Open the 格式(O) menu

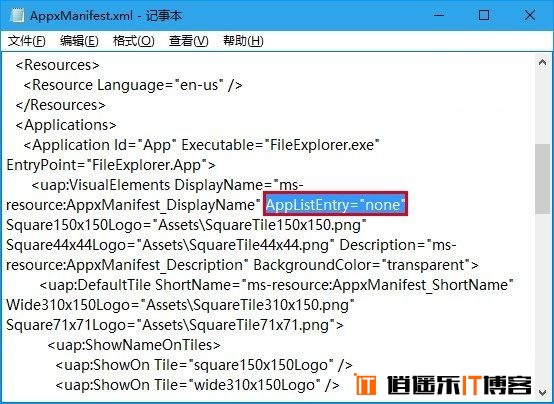(134, 41)
